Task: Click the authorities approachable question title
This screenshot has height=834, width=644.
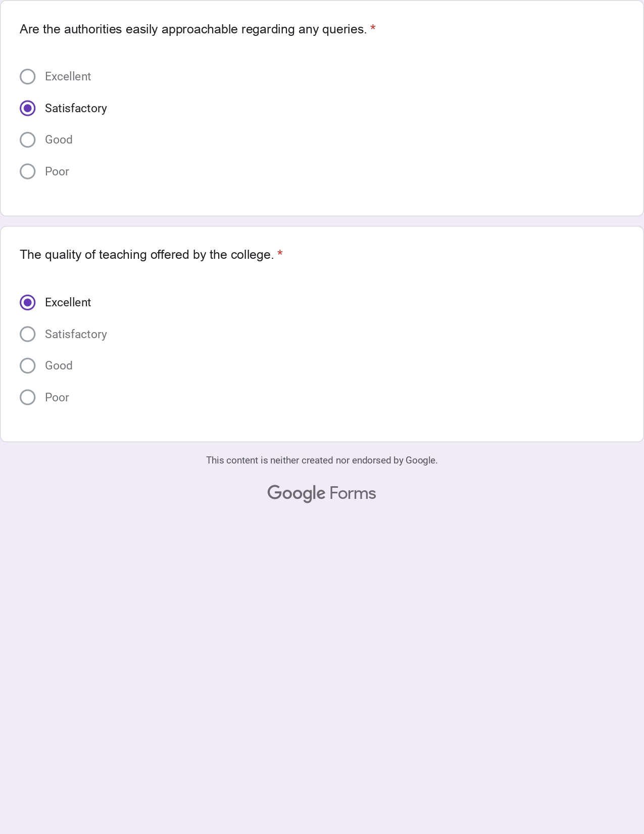Action: (193, 29)
